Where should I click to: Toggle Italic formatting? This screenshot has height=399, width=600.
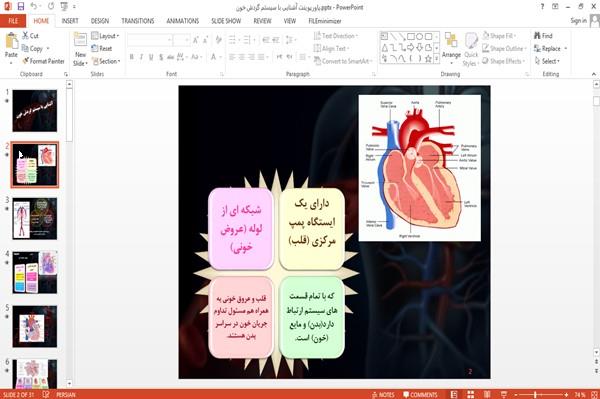click(141, 57)
